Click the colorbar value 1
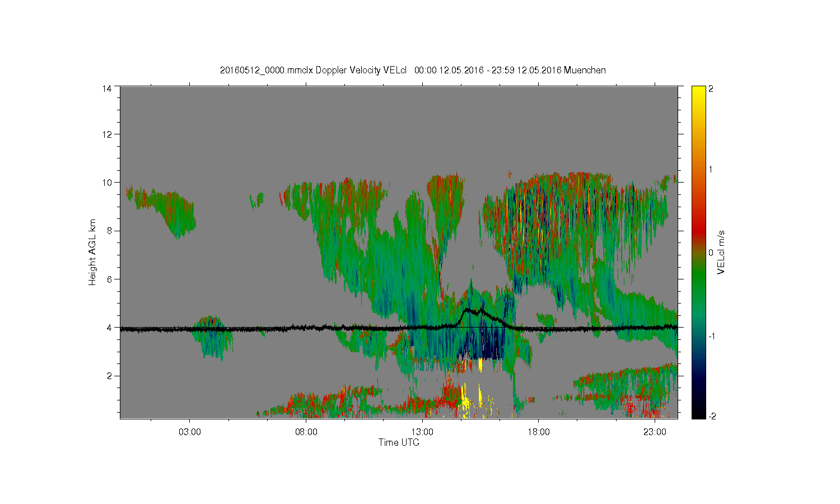Screen dimensions: 840x504 [x=711, y=170]
